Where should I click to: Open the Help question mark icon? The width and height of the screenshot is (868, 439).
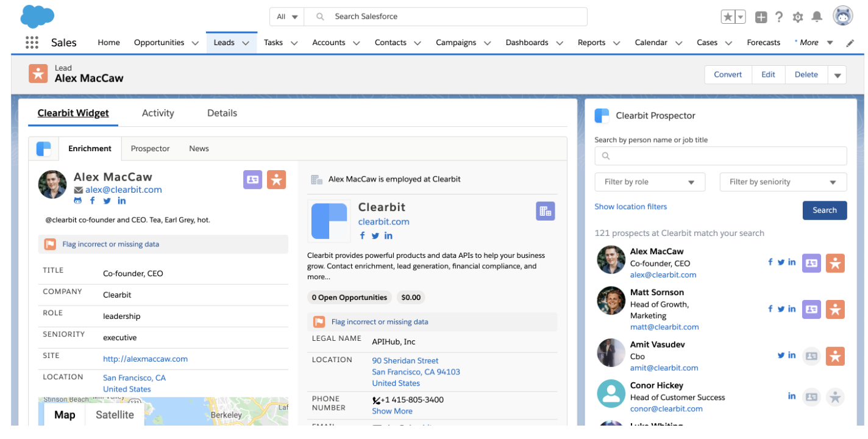(779, 17)
